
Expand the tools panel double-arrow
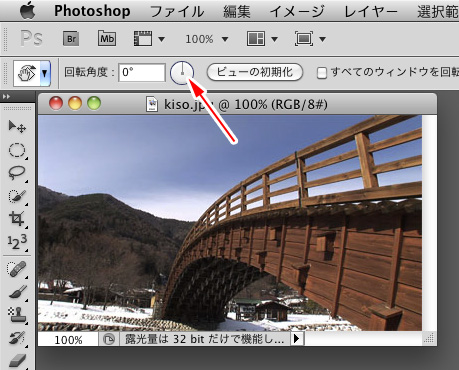(6, 97)
